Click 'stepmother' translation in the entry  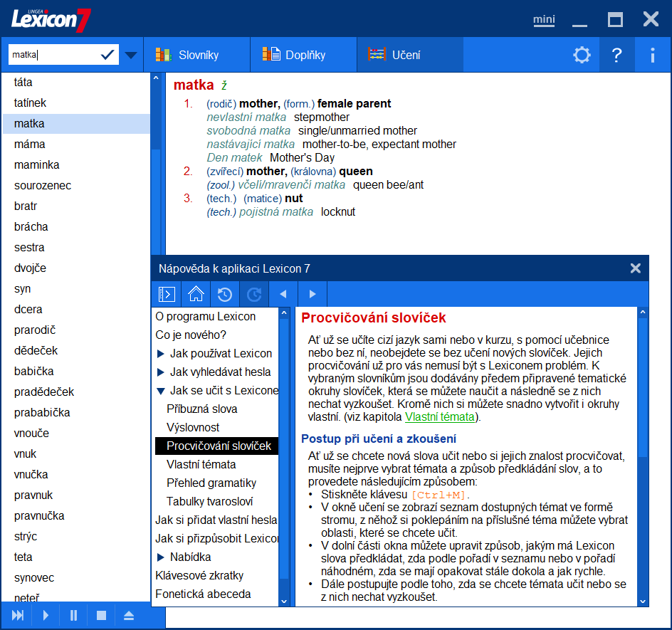pyautogui.click(x=322, y=117)
